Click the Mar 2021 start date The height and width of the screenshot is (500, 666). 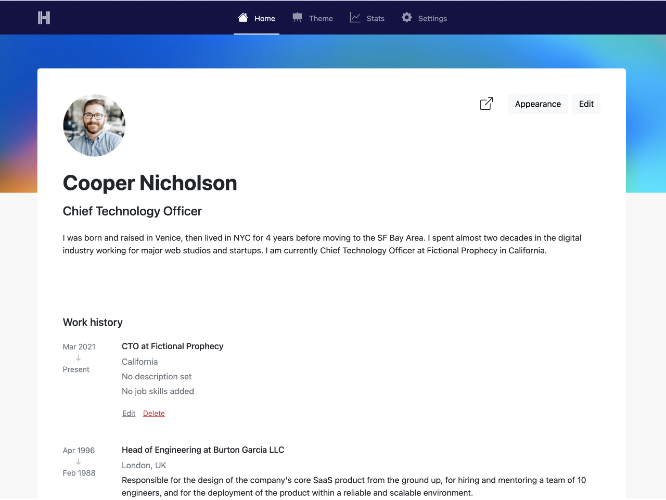pyautogui.click(x=79, y=347)
